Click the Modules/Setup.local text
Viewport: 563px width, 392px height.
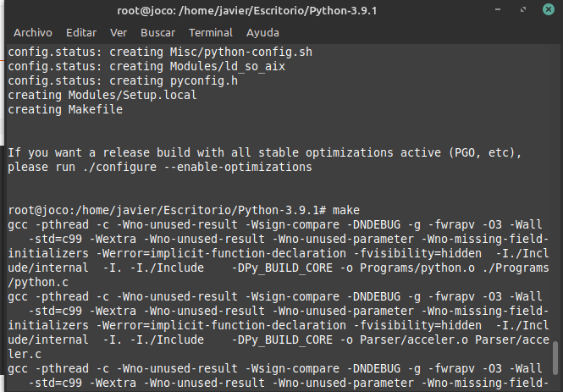tap(132, 95)
